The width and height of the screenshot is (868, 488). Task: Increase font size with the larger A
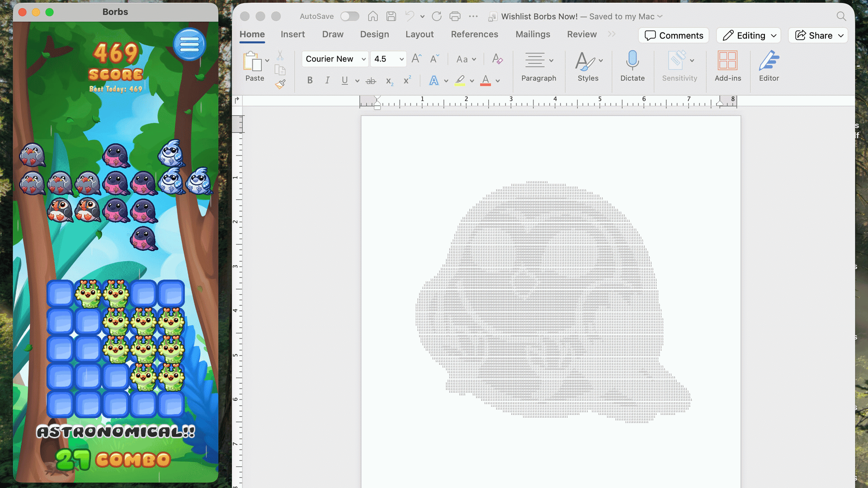[x=416, y=59]
